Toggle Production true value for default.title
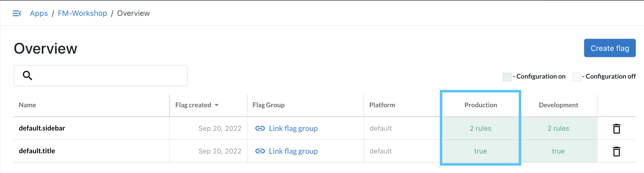This screenshot has height=173, width=644. [x=480, y=151]
